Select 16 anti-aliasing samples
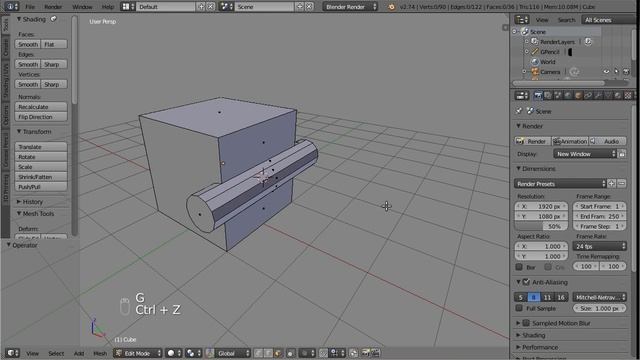640x360 pixels. 561,297
